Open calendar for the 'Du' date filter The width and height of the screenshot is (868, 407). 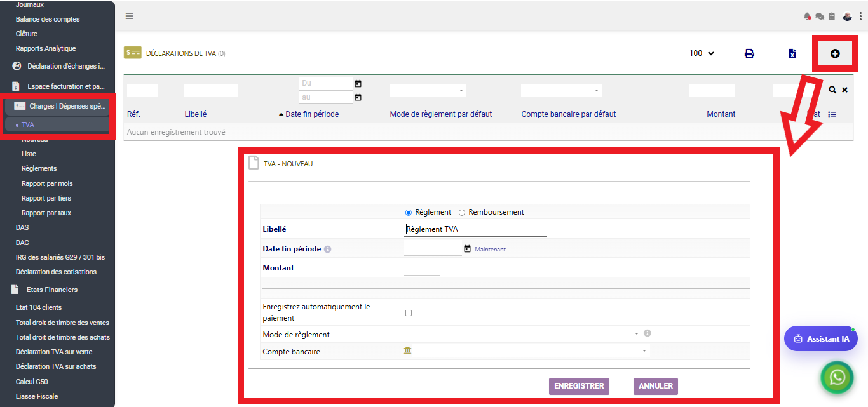358,83
